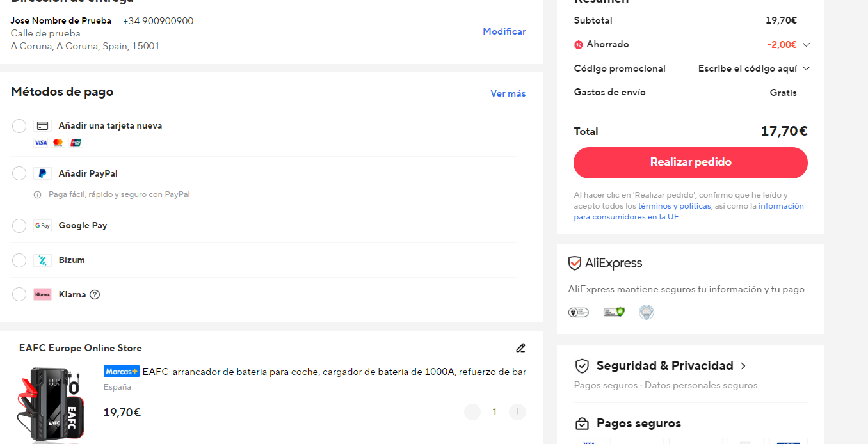The width and height of the screenshot is (868, 444).
Task: Click the Visa logo icon
Action: 41,143
